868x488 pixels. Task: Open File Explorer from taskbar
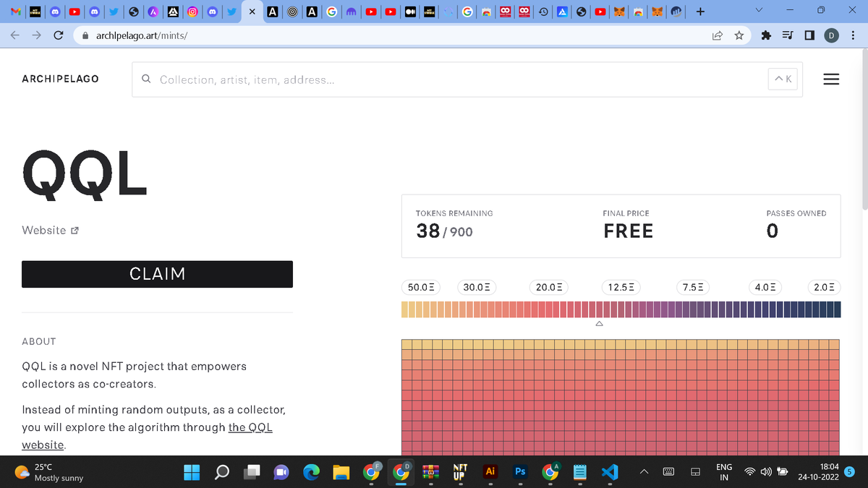(341, 472)
